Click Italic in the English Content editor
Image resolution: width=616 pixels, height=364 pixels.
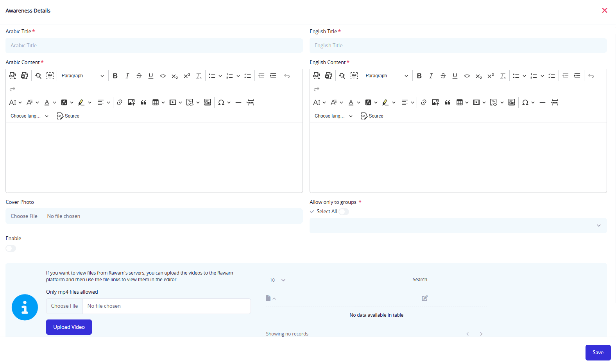click(x=431, y=76)
